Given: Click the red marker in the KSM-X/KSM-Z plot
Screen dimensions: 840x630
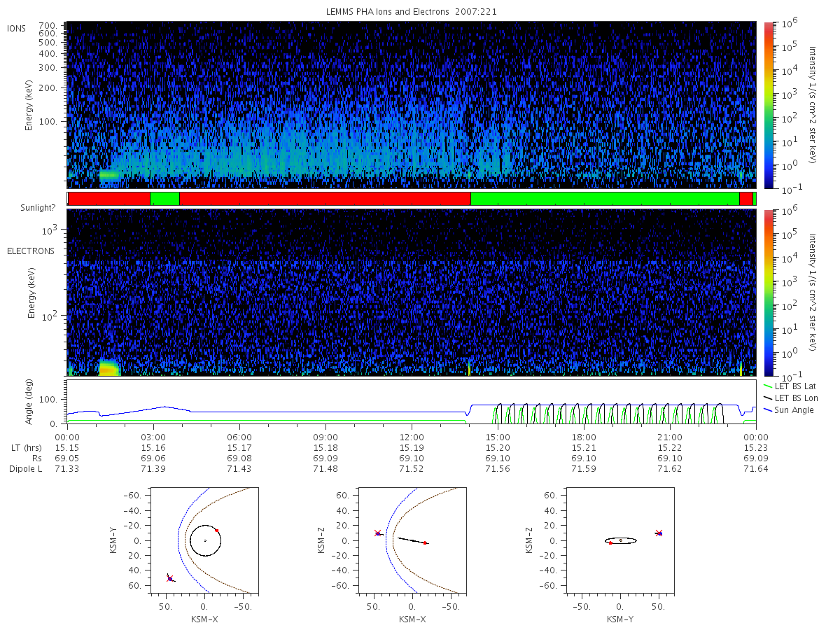Looking at the screenshot, I should [425, 542].
